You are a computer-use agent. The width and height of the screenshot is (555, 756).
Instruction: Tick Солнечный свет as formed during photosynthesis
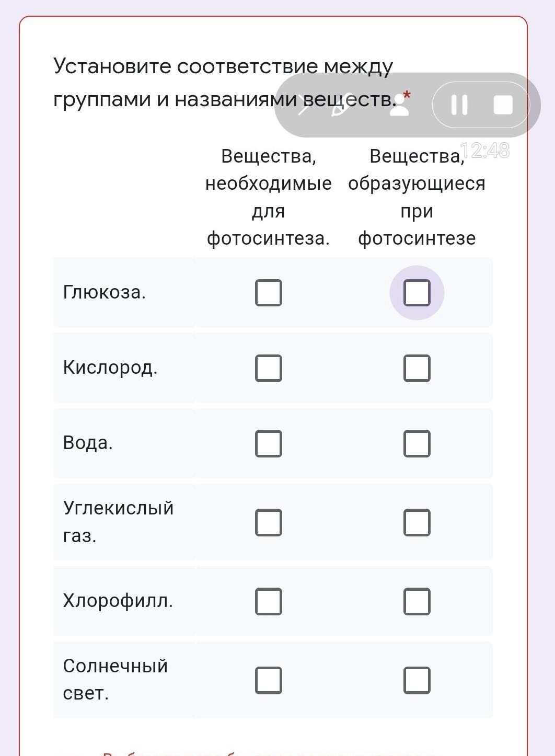417,680
